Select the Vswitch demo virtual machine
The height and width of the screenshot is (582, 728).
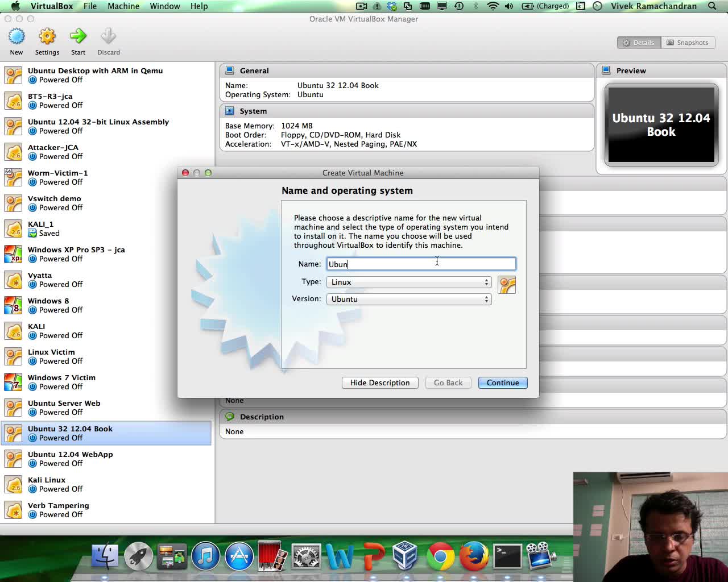click(x=107, y=203)
